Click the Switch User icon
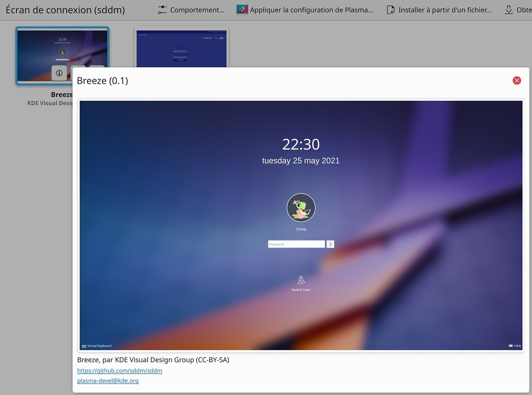The height and width of the screenshot is (395, 532). (301, 280)
